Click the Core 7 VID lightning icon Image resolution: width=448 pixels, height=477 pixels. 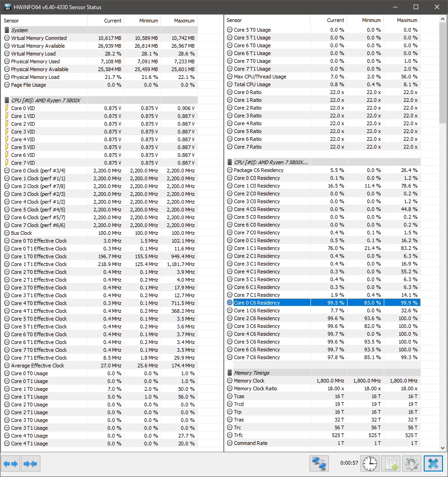[7, 163]
